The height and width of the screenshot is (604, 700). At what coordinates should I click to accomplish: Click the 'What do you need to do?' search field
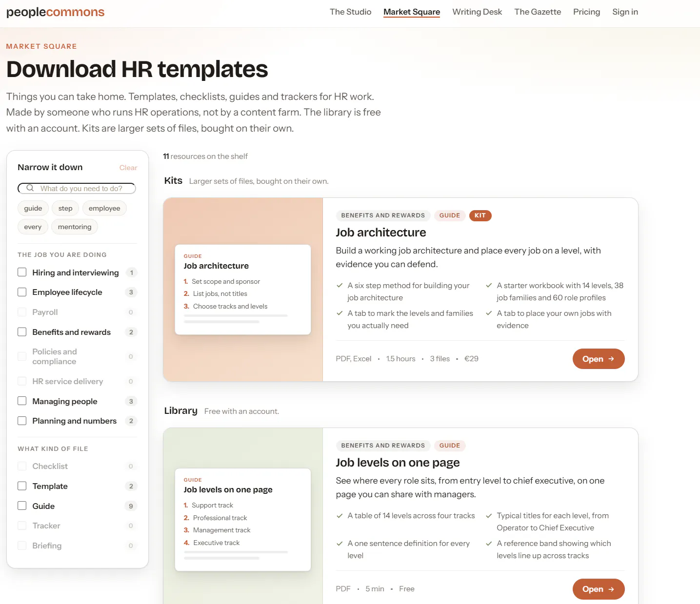click(77, 188)
